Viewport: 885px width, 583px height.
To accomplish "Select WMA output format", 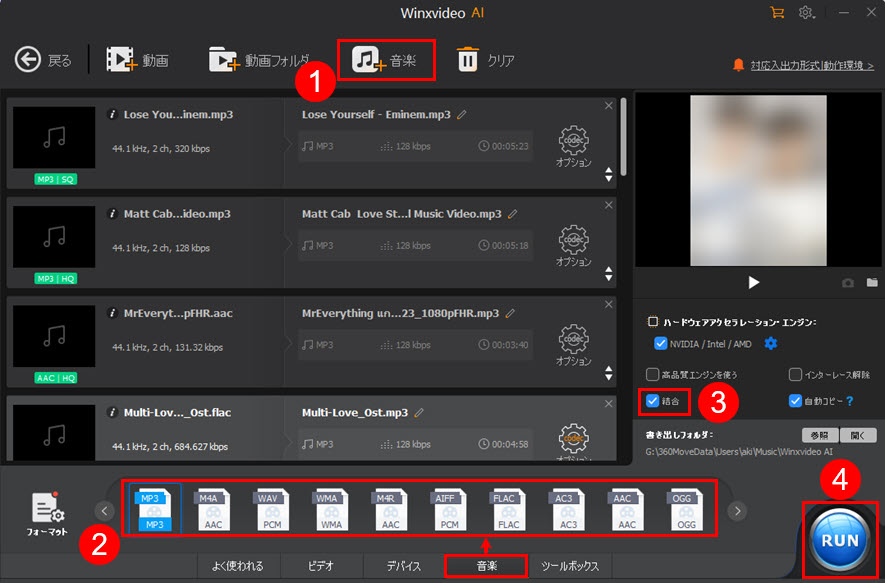I will coord(331,510).
